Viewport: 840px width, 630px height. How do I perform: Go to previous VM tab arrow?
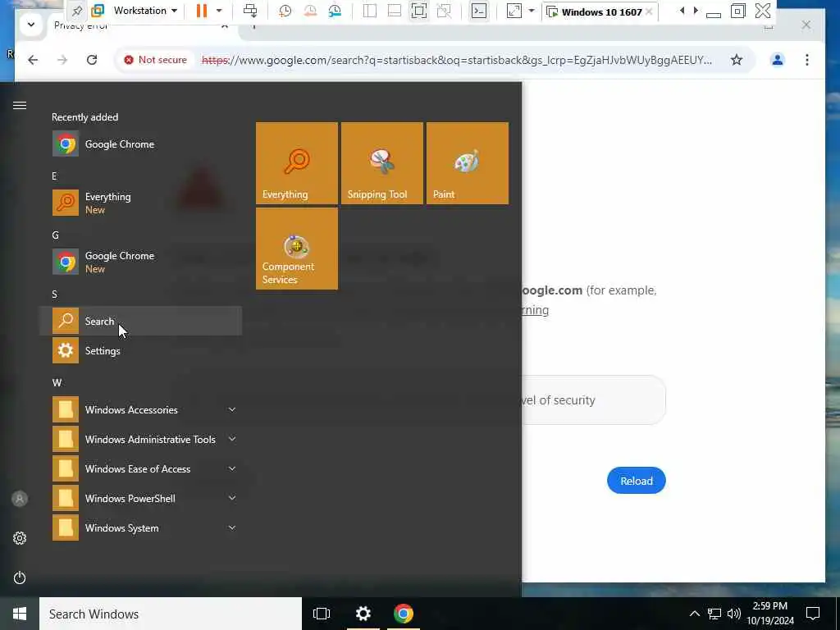pos(682,11)
